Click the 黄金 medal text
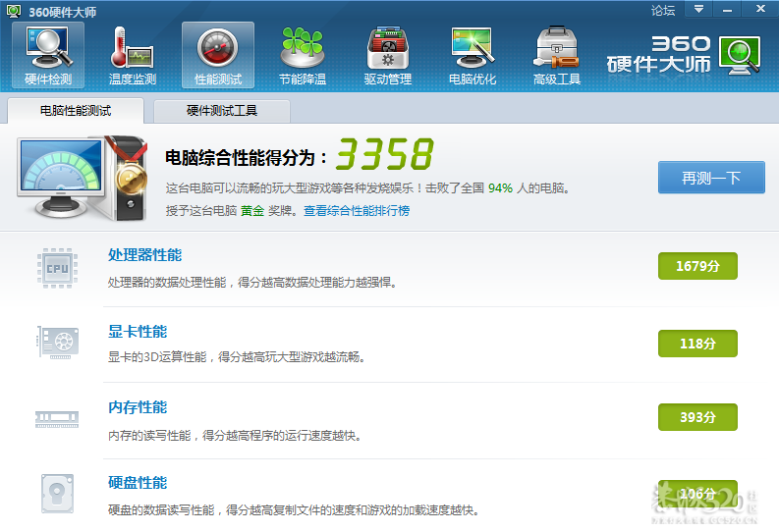The width and height of the screenshot is (779, 532). click(x=252, y=211)
